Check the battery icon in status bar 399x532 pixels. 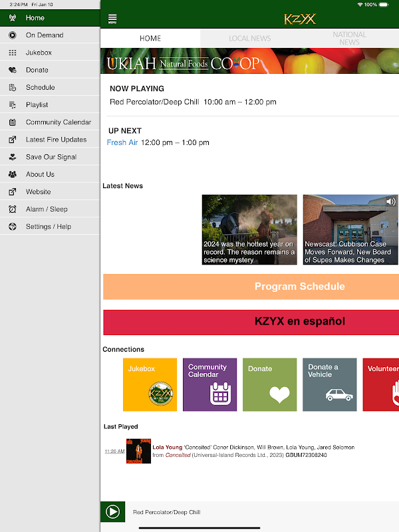click(x=384, y=5)
